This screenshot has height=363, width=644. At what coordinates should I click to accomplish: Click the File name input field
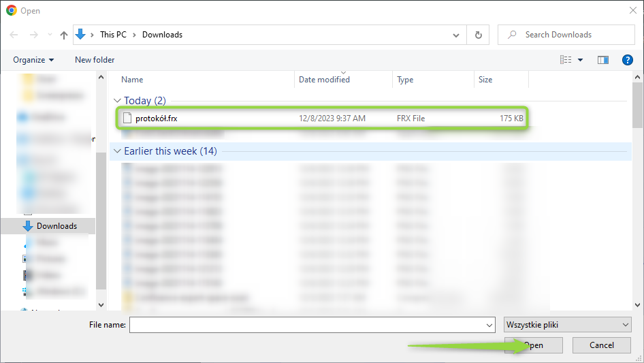(x=312, y=326)
